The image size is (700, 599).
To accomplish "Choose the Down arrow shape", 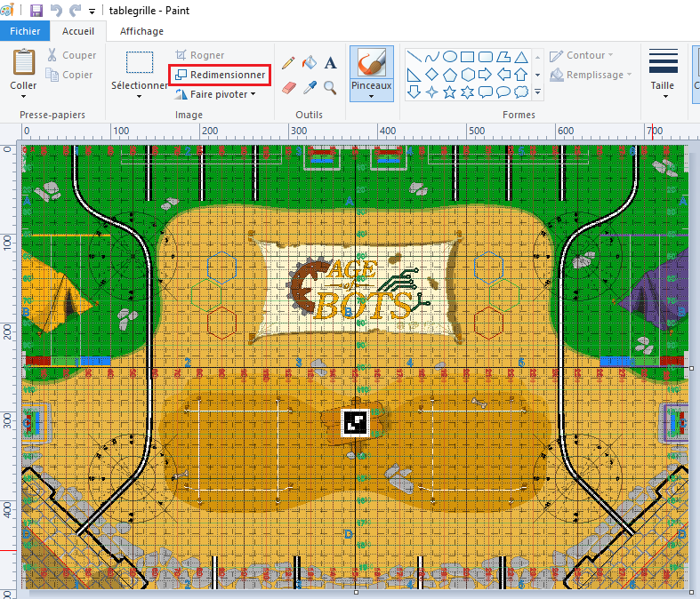I will (x=414, y=92).
